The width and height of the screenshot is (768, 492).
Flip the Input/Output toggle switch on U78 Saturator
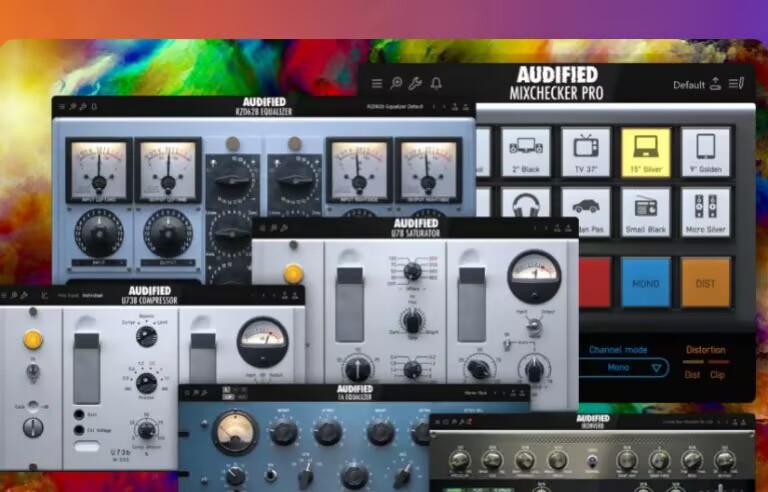[534, 327]
